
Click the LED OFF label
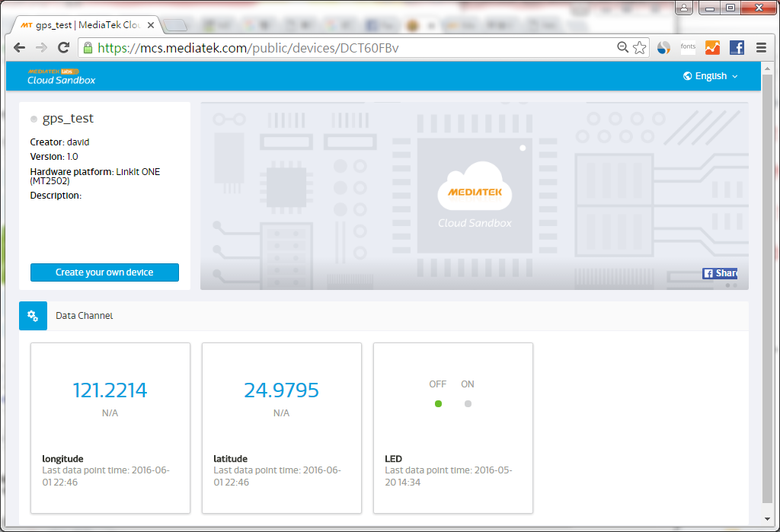(438, 384)
